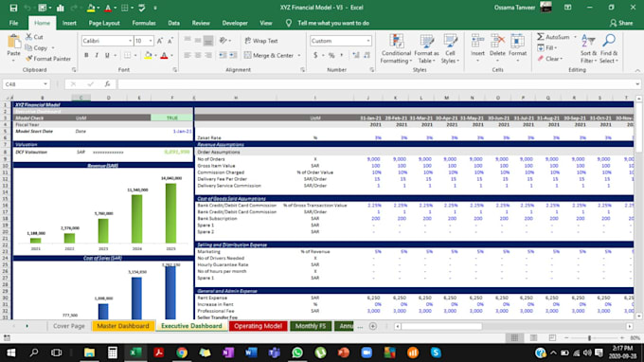Switch to the Page Layout ribbon tab
The image size is (644, 362).
coord(104,23)
